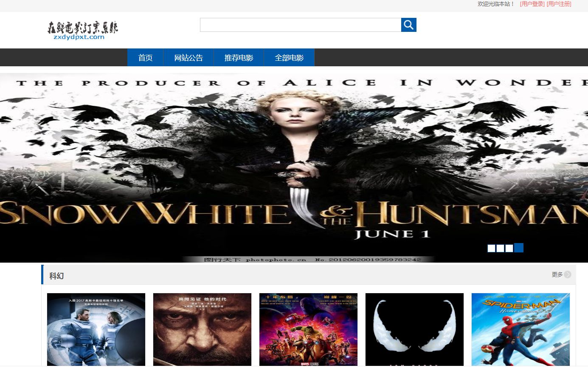The image size is (588, 368).
Task: Click the 欢迎光临本站 welcome text
Action: tap(496, 4)
